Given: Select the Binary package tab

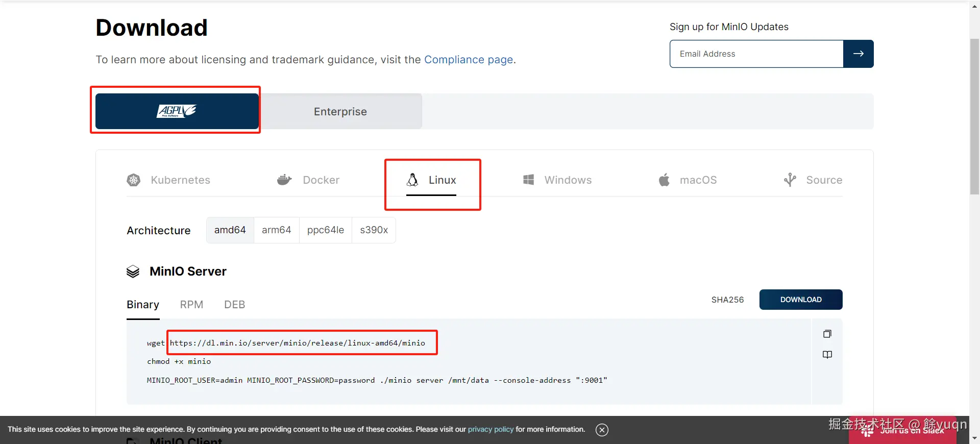Looking at the screenshot, I should coord(143,305).
